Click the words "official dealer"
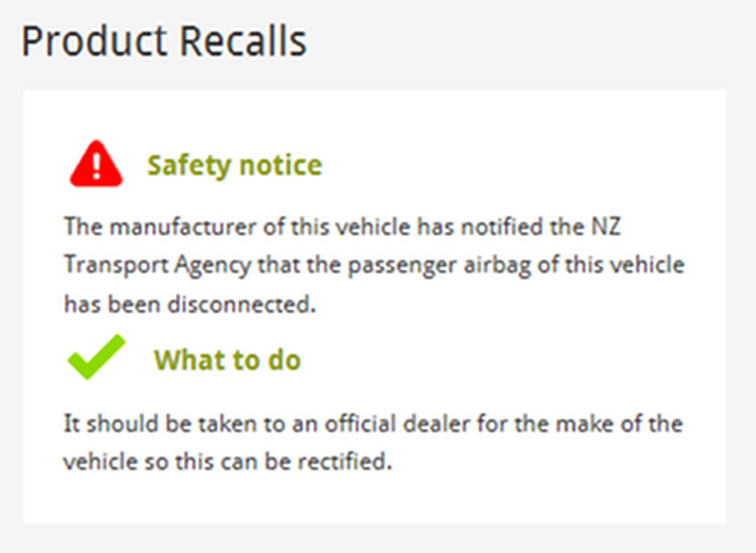 [397, 424]
